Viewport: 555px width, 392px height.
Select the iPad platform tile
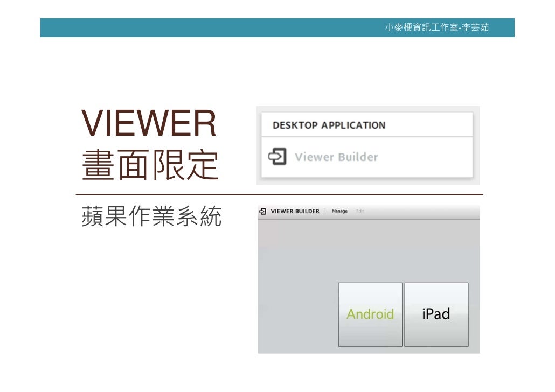coord(436,314)
